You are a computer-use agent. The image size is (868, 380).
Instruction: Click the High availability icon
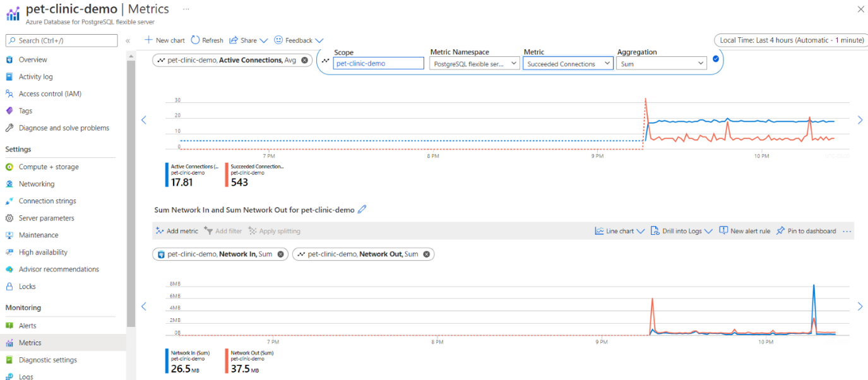(9, 252)
